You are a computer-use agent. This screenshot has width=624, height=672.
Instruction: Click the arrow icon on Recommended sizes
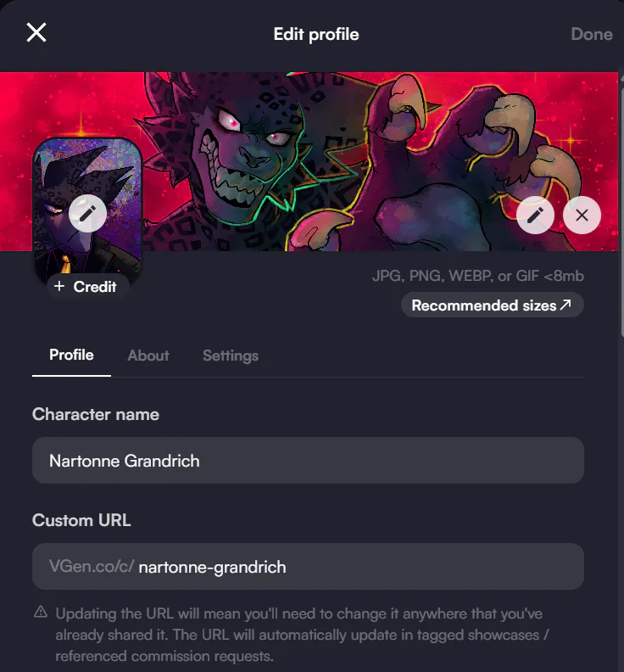[x=565, y=305]
